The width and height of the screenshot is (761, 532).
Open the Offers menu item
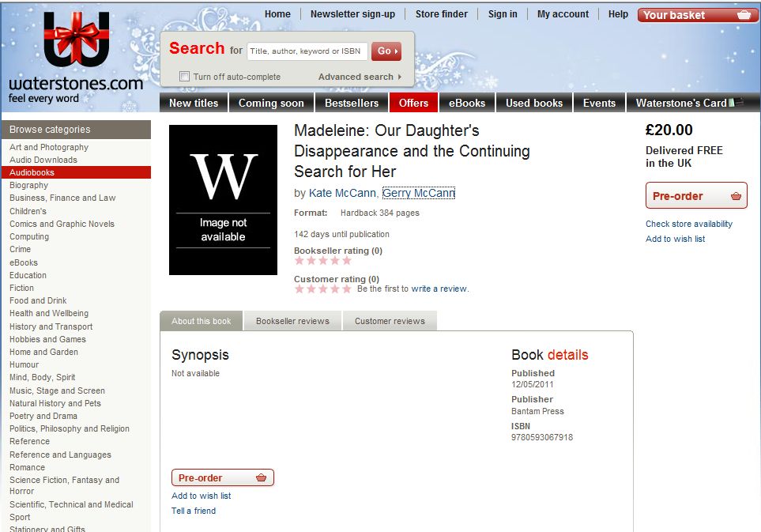pyautogui.click(x=413, y=103)
